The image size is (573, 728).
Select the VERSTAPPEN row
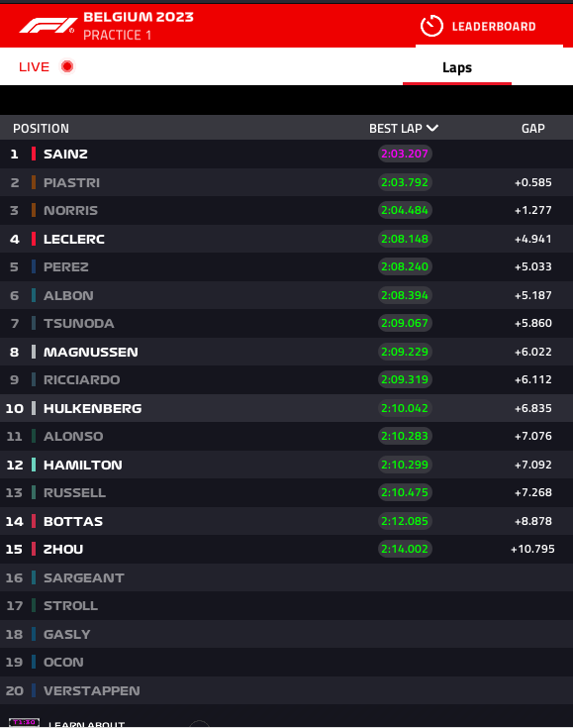coord(286,690)
